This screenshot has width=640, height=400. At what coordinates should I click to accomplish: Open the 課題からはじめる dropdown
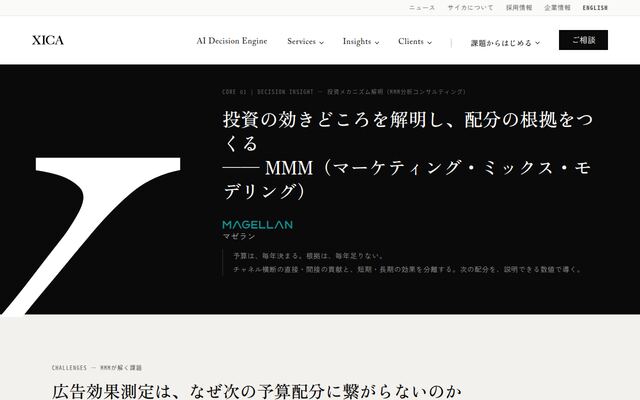[x=505, y=43]
